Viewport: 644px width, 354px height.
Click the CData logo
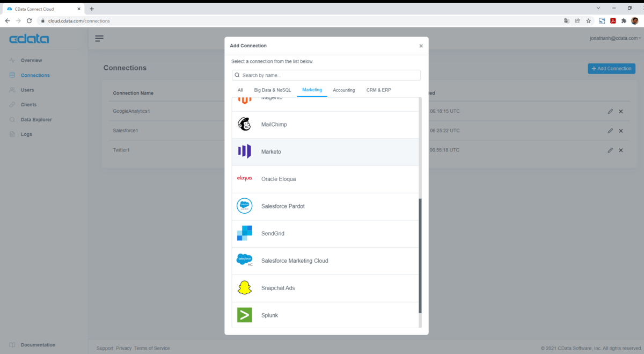[x=29, y=39]
